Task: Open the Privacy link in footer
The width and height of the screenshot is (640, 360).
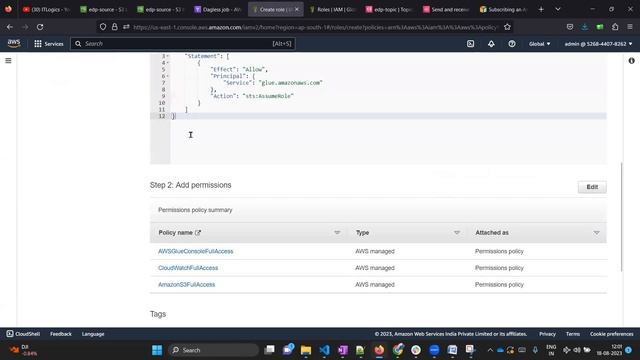Action: point(547,334)
